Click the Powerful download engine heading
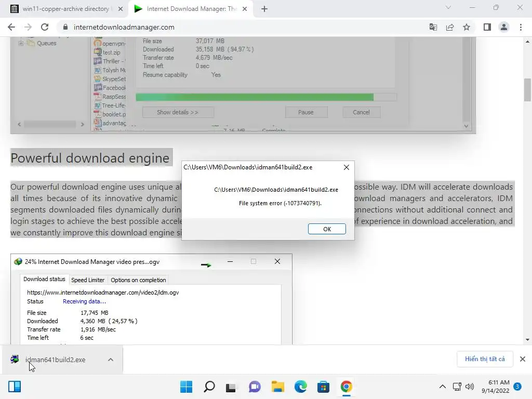Image resolution: width=532 pixels, height=399 pixels. coord(90,158)
